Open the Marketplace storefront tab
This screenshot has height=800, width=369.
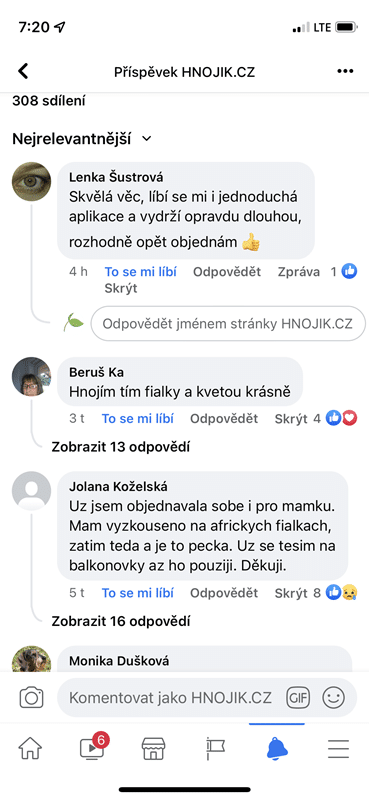tap(153, 748)
